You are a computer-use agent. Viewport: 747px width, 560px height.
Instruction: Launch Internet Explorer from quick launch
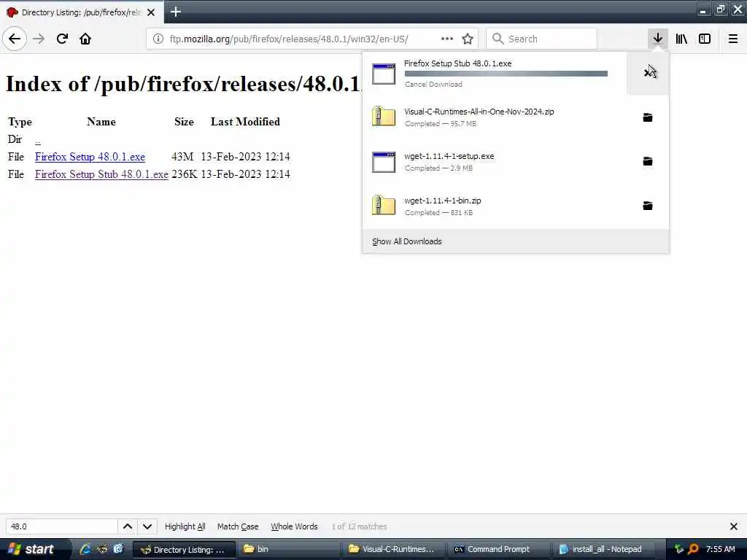tap(85, 549)
